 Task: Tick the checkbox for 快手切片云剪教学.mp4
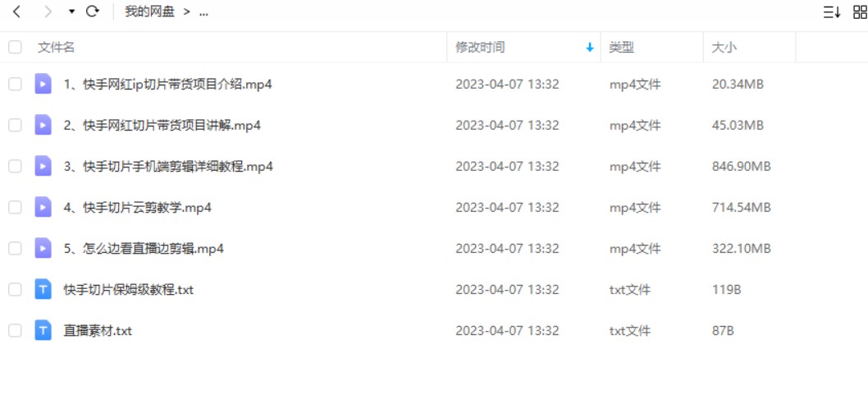click(15, 207)
